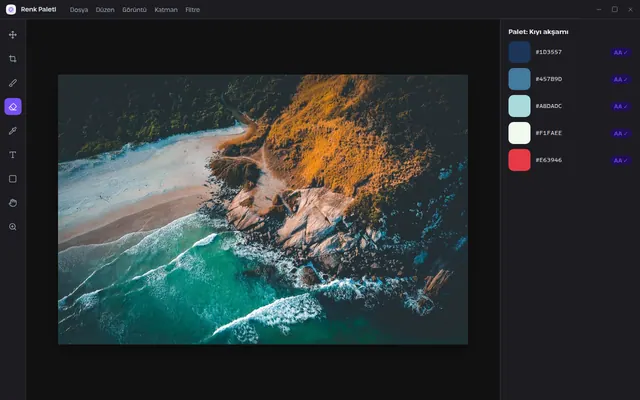640x400 pixels.
Task: Select the Eraser tool
Action: 13,107
